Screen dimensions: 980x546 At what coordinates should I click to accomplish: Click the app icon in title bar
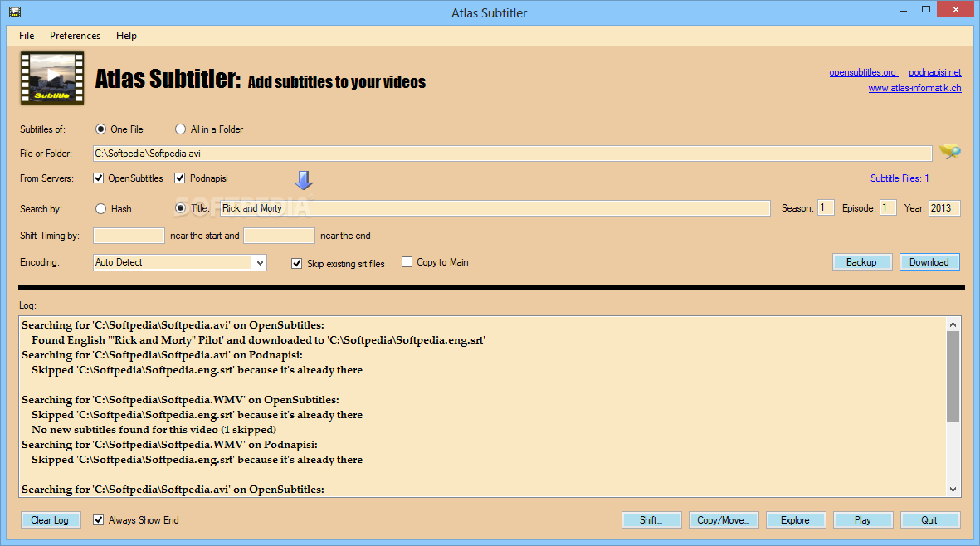click(x=15, y=12)
